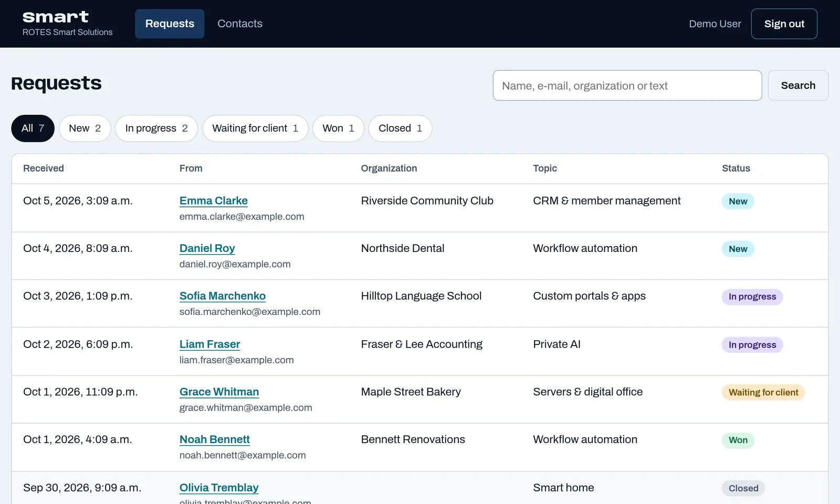Click the Status column header
Image resolution: width=840 pixels, height=504 pixels.
coord(736,169)
